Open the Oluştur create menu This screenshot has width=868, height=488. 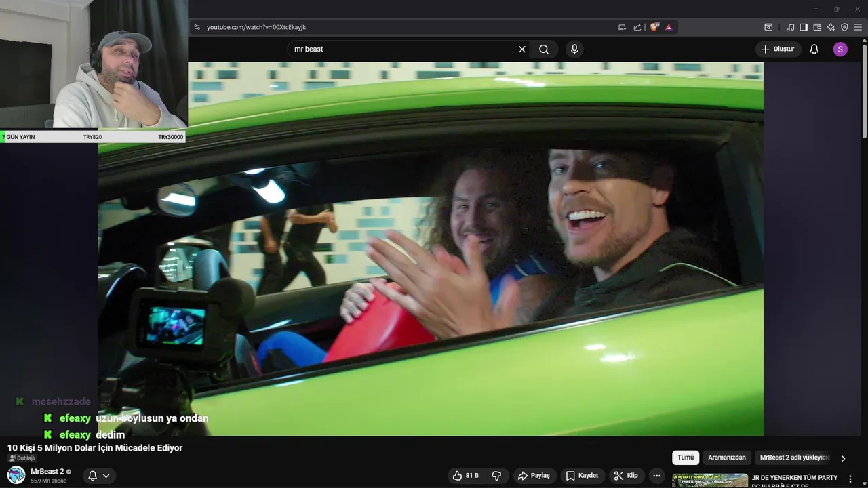tap(778, 49)
